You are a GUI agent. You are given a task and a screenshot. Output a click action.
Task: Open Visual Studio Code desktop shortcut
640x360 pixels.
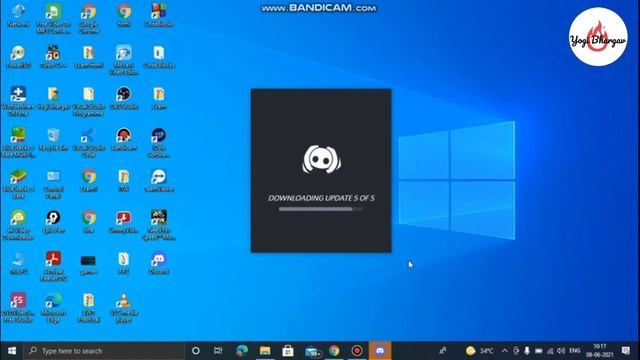(x=88, y=142)
